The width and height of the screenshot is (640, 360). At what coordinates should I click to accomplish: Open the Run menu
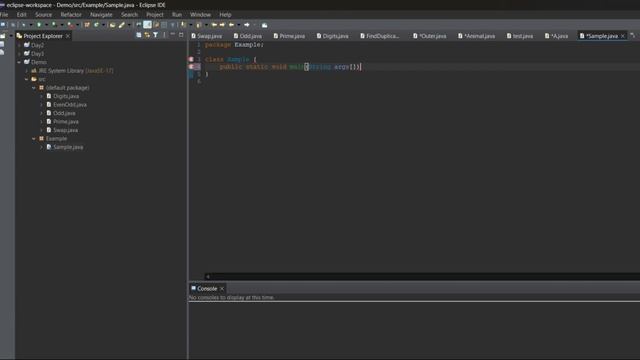coord(177,15)
